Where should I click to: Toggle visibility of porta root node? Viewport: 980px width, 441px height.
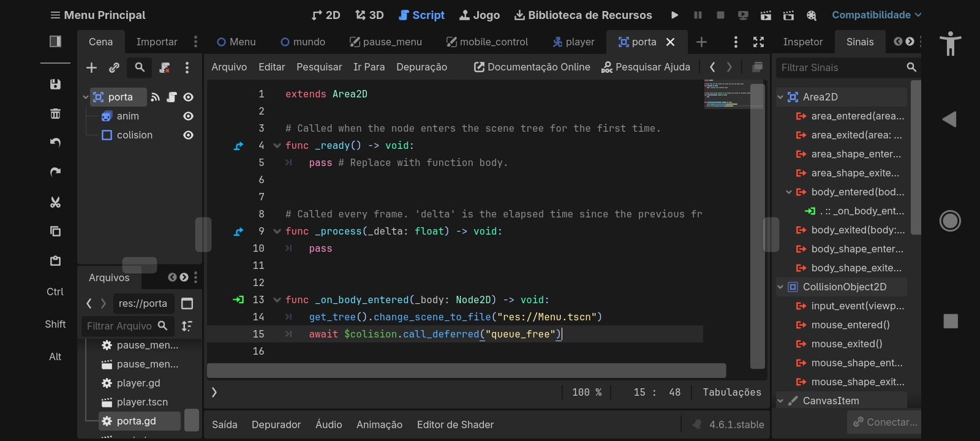pos(188,97)
